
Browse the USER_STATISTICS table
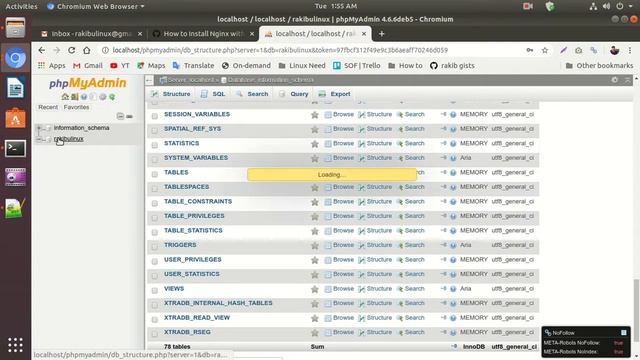click(x=339, y=274)
